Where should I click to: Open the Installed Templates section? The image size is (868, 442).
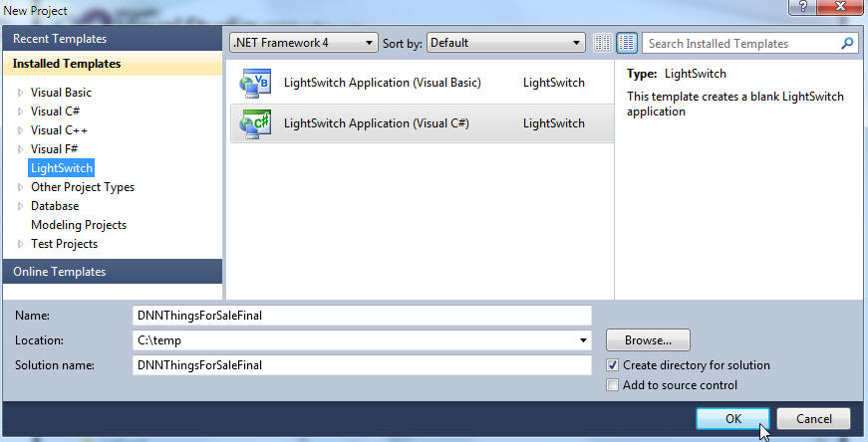[113, 64]
